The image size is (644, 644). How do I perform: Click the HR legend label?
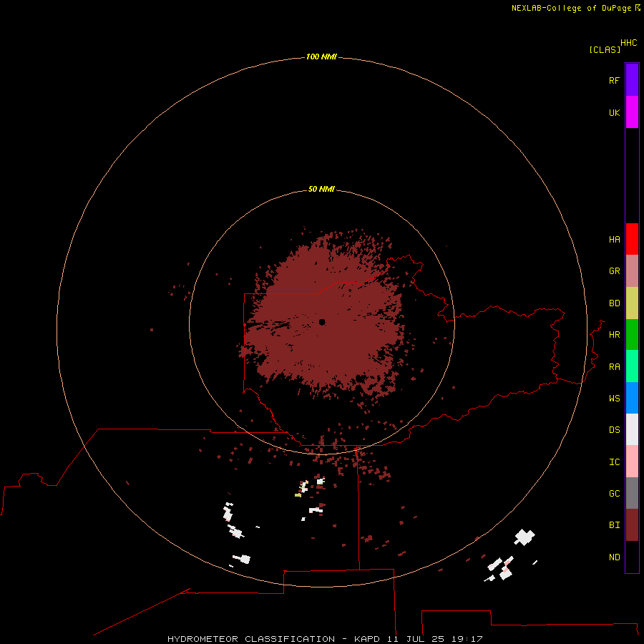(x=614, y=335)
